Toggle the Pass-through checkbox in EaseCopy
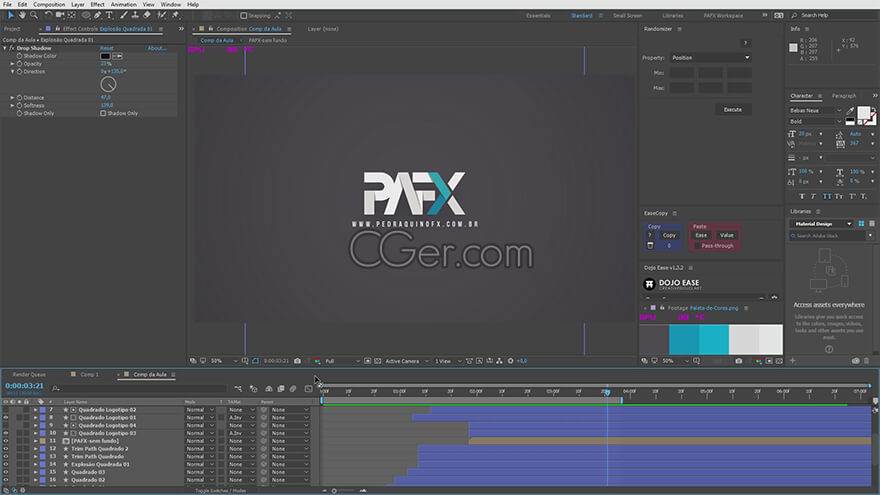 click(697, 246)
